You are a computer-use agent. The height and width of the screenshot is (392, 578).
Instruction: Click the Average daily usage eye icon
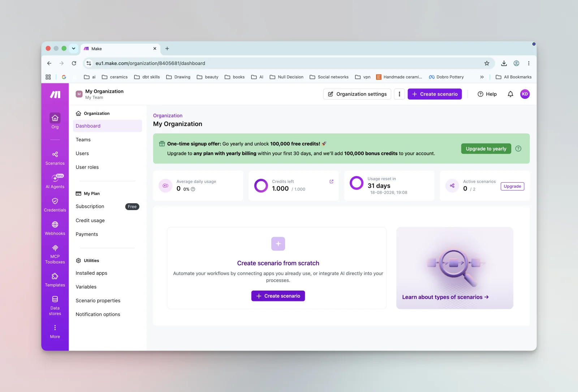click(x=165, y=186)
